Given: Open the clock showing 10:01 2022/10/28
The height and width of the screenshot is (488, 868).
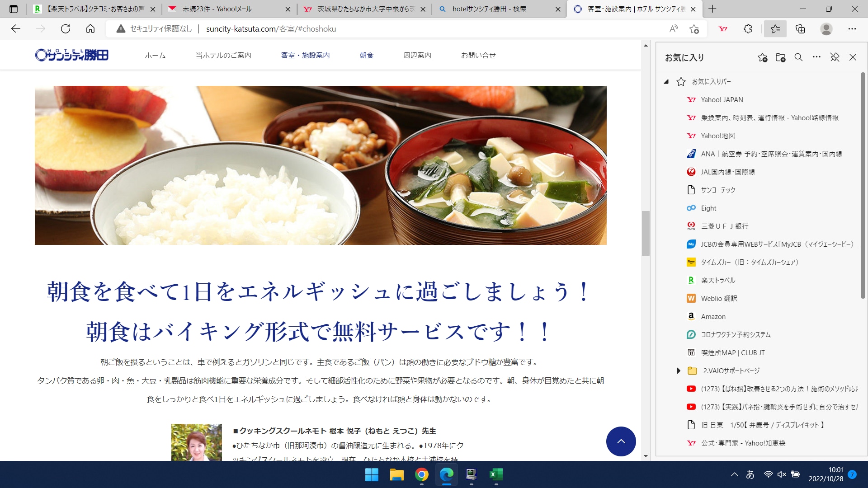Looking at the screenshot, I should tap(826, 474).
